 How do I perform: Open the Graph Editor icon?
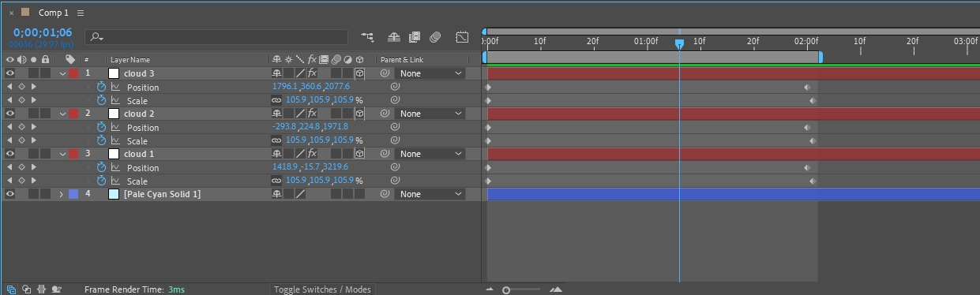(462, 36)
